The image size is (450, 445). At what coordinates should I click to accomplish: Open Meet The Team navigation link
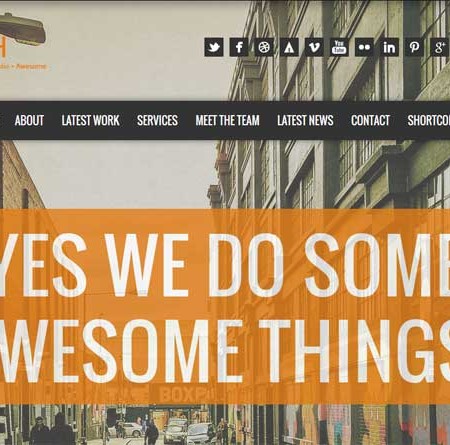pyautogui.click(x=227, y=120)
